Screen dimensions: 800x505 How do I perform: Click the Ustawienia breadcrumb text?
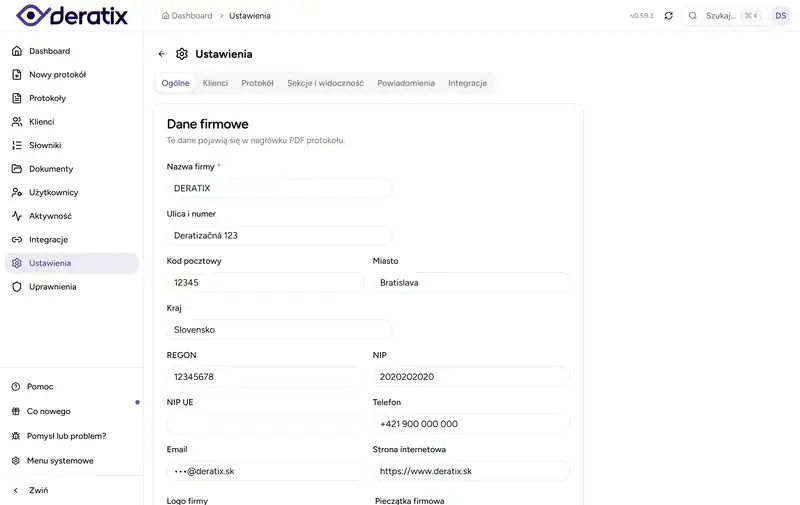pyautogui.click(x=249, y=16)
